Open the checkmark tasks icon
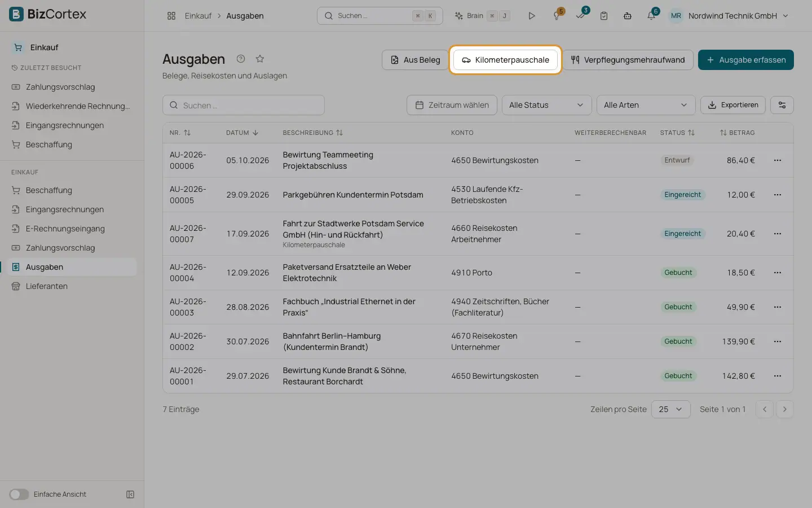This screenshot has width=812, height=508. 580,16
